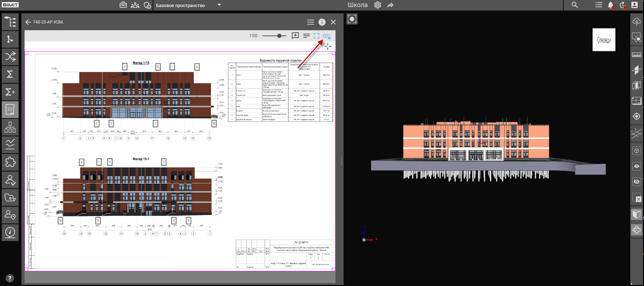This screenshot has height=286, width=644.
Task: Open the drawing list menu icon
Action: (x=311, y=22)
